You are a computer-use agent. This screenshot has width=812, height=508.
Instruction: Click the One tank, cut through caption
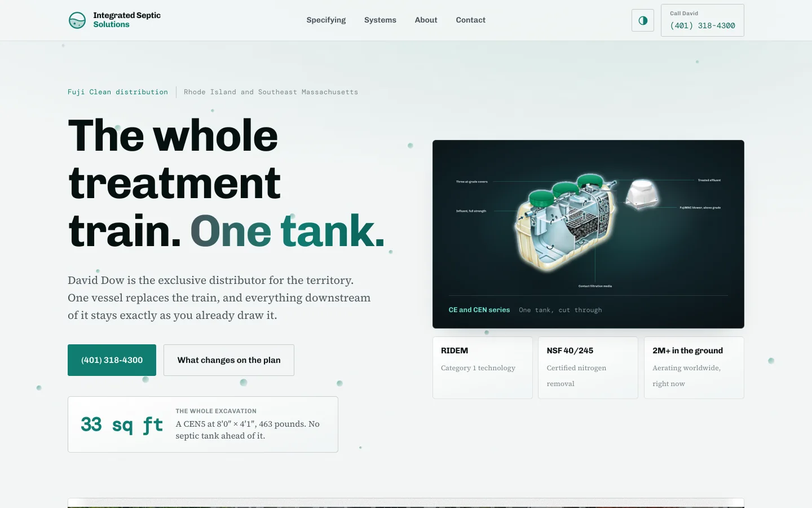[x=561, y=310]
